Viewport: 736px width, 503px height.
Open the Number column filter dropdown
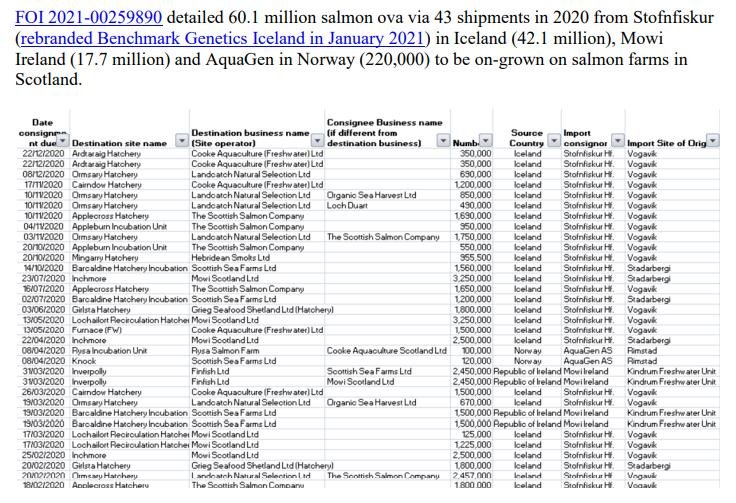[485, 142]
